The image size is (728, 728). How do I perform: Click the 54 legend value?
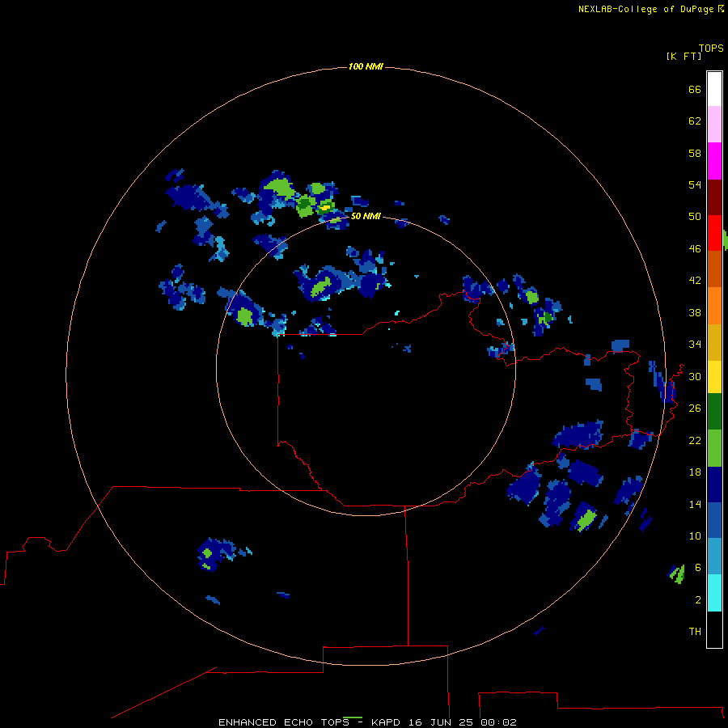point(695,184)
